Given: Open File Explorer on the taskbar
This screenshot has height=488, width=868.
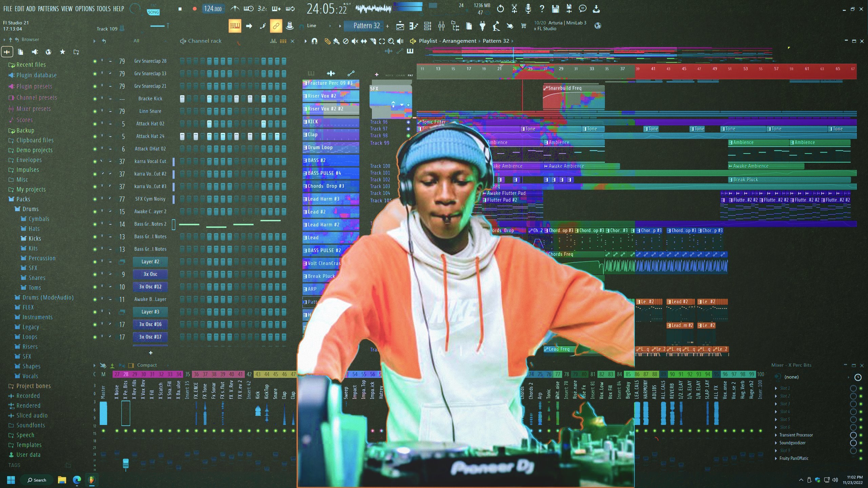Looking at the screenshot, I should (62, 480).
